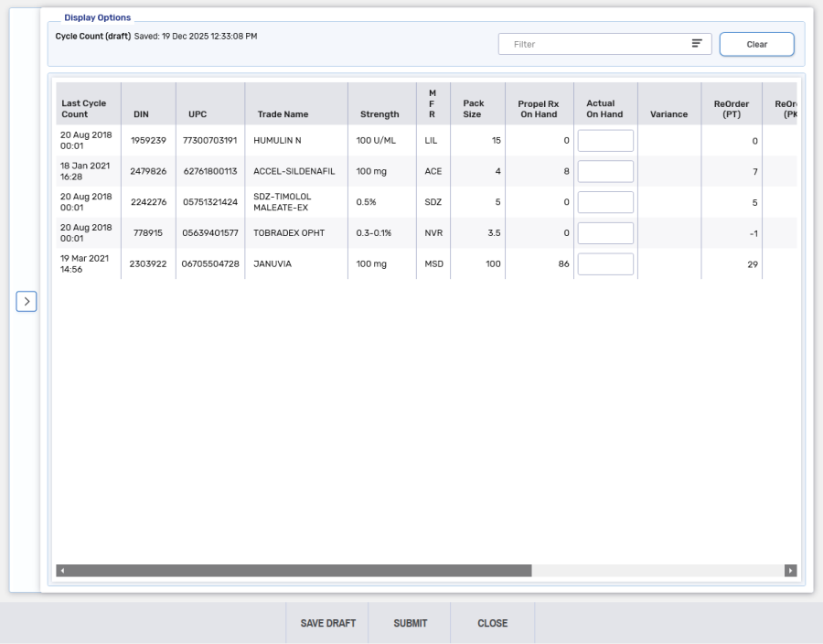Viewport: 823px width, 644px height.
Task: Click scrollbar left arrow
Action: [x=62, y=571]
